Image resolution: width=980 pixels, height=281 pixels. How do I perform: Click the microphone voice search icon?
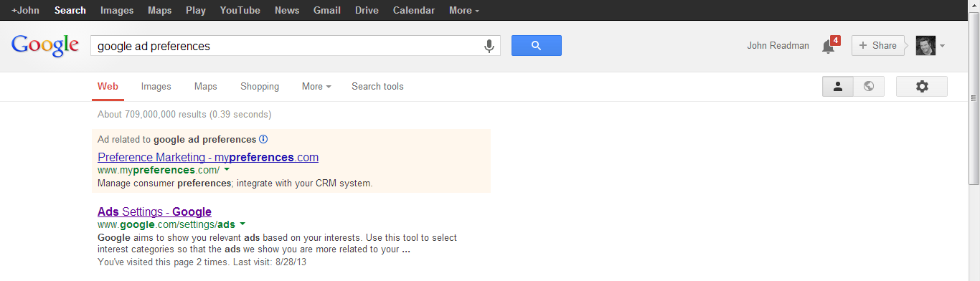(489, 46)
